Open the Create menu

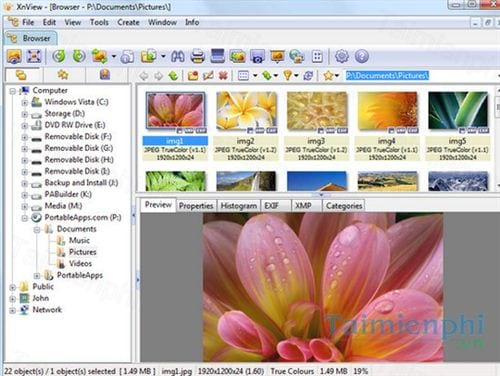(x=128, y=22)
